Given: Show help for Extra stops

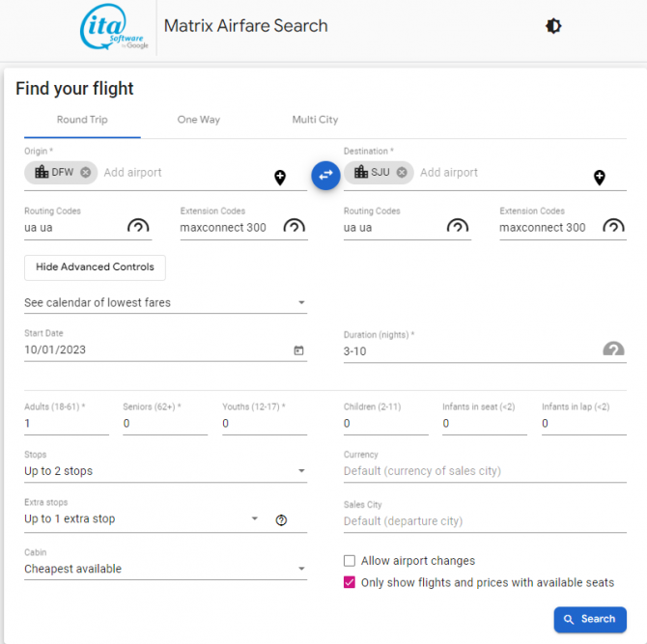Looking at the screenshot, I should 281,520.
